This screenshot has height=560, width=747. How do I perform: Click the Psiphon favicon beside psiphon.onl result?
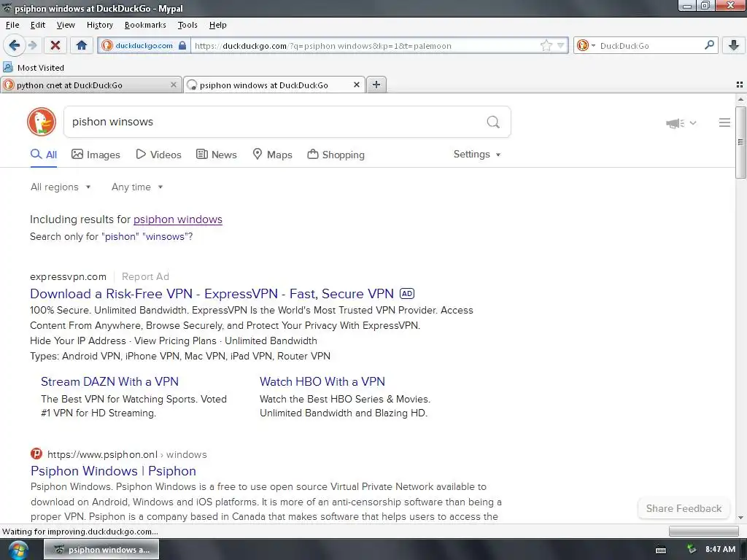point(36,454)
